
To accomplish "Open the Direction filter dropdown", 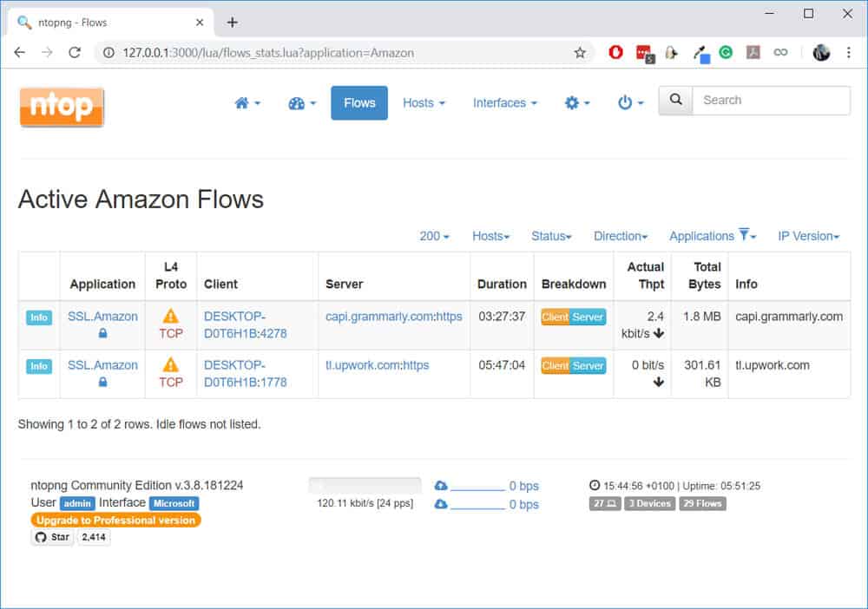I will (621, 236).
